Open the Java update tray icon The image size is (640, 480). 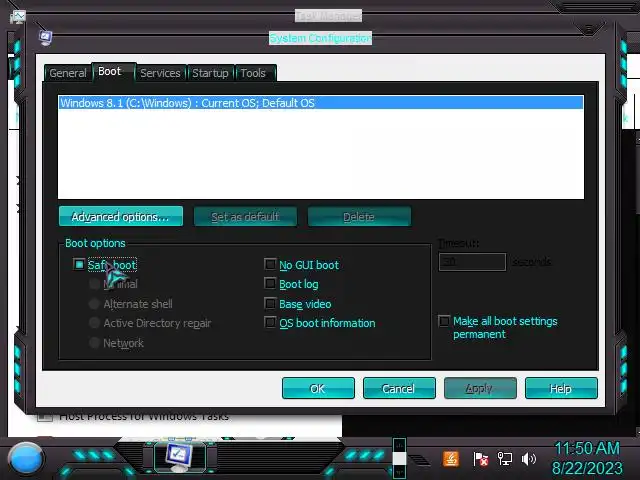point(451,459)
